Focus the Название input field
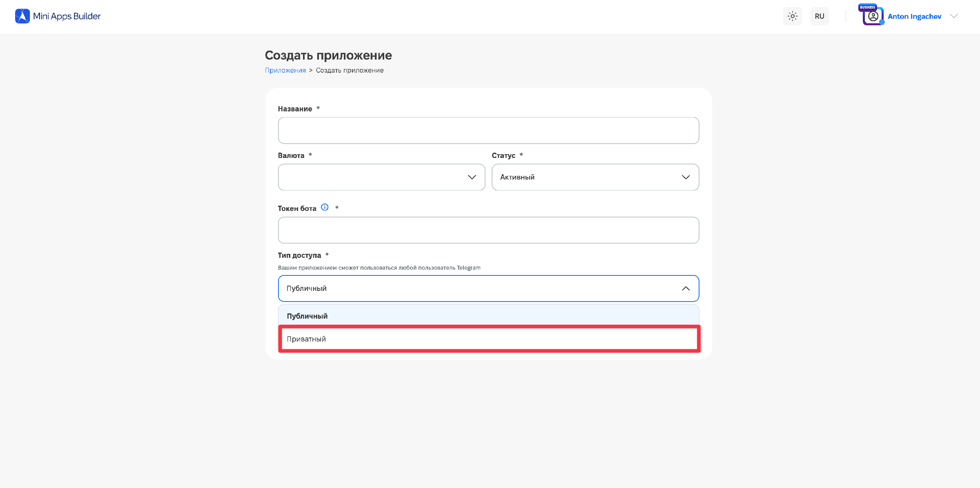Screen dimensions: 980x488 489,131
